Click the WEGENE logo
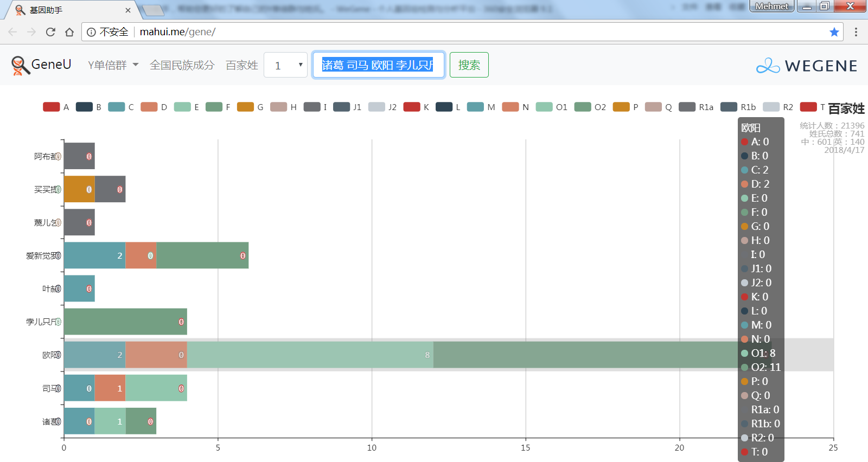The image size is (868, 462). click(x=807, y=66)
